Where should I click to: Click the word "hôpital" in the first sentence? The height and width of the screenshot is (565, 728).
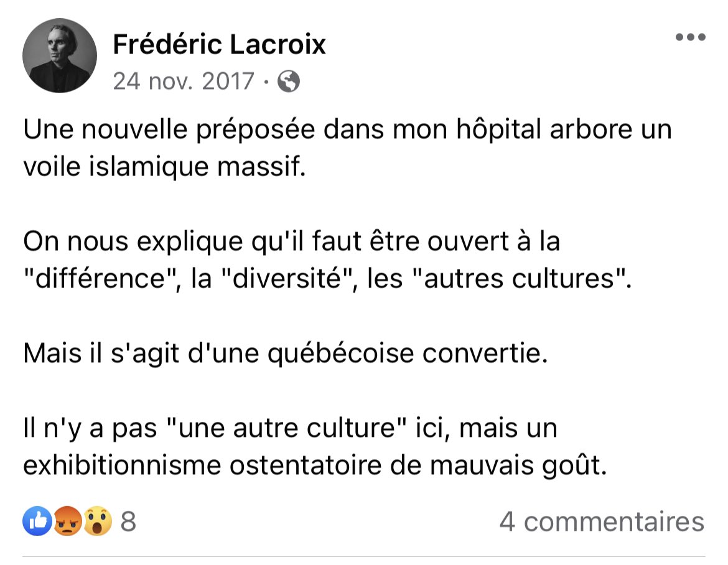(x=498, y=129)
